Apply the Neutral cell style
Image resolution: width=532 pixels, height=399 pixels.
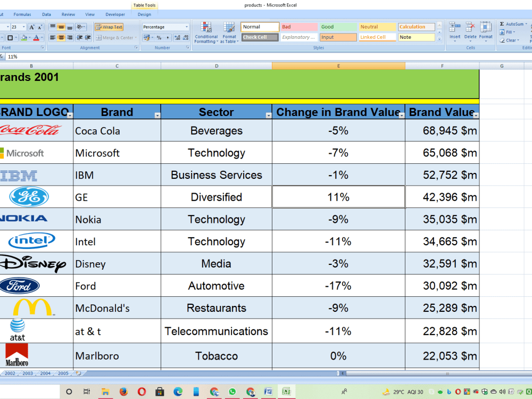pyautogui.click(x=377, y=27)
